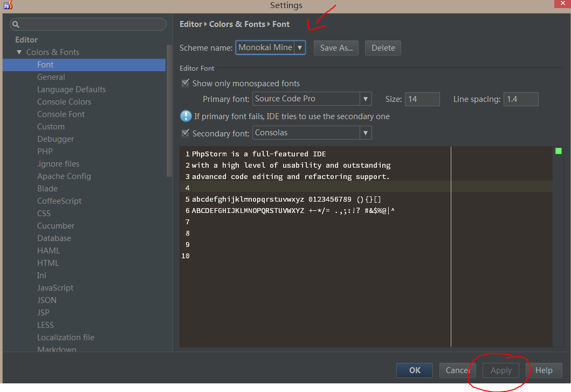Click the Cancel button
Viewport: 571px width, 392px height.
click(457, 370)
